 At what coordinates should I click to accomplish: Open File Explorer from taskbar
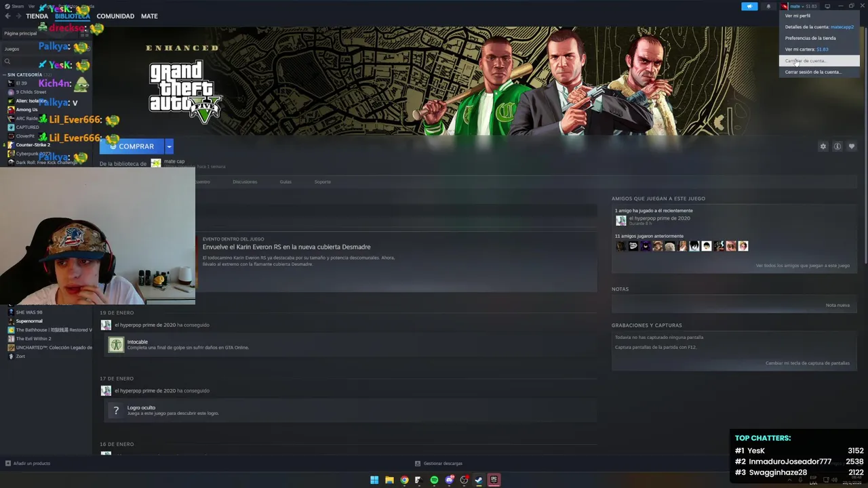389,480
